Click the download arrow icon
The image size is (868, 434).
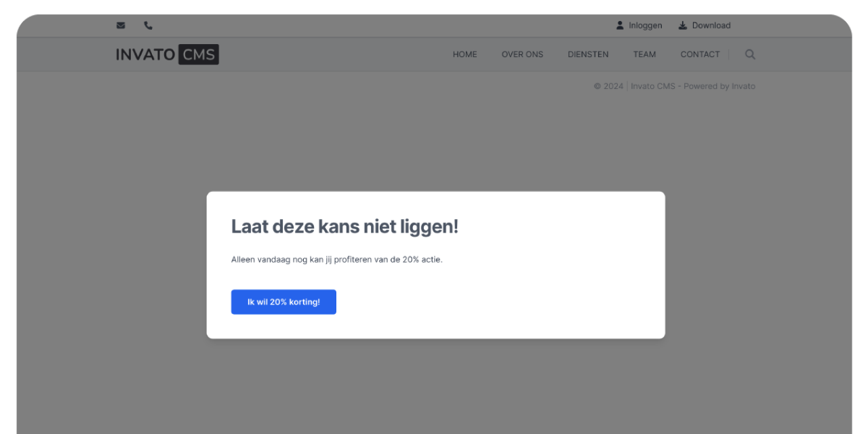[x=683, y=26]
